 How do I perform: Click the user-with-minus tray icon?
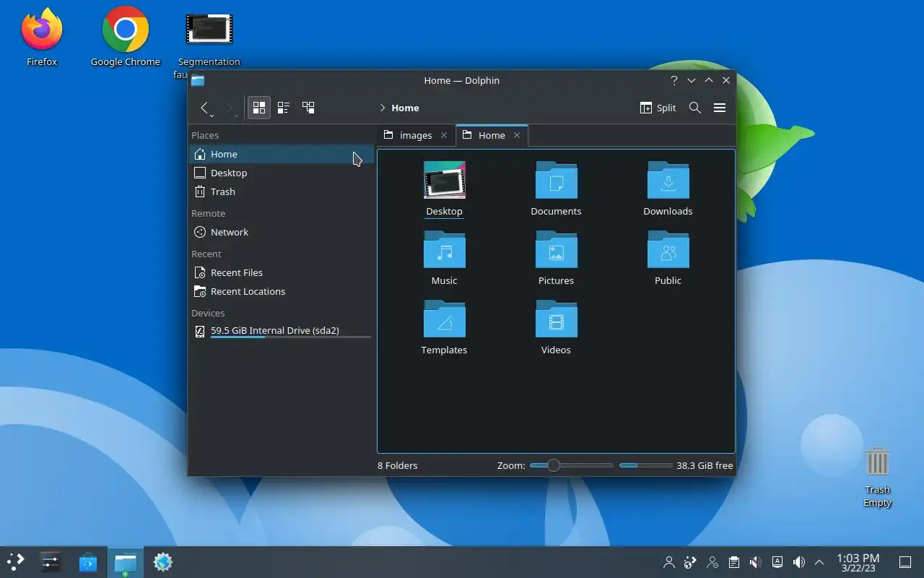coord(712,561)
